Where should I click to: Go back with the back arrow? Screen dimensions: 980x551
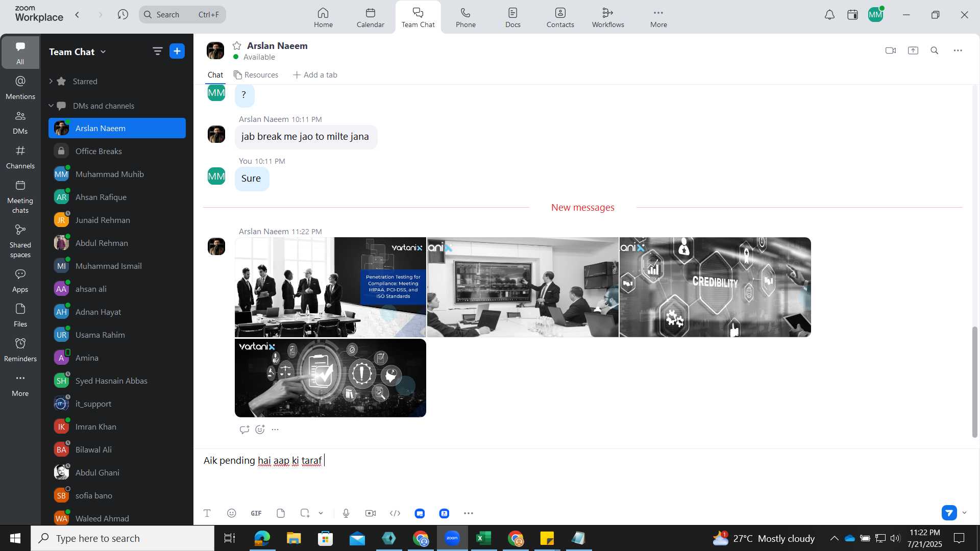(77, 14)
